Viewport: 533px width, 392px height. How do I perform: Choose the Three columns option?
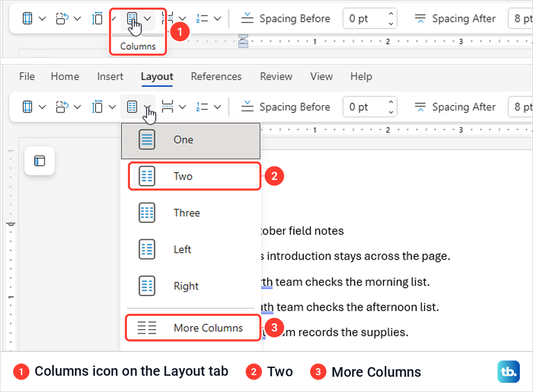click(191, 213)
